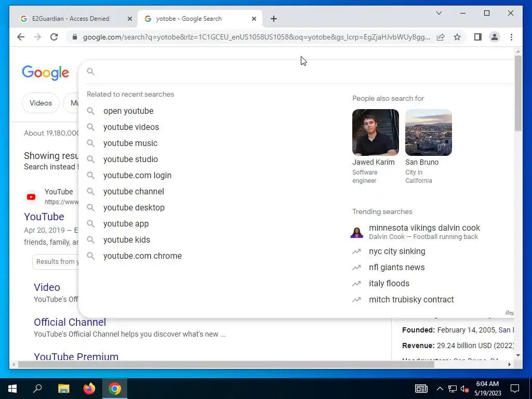Select trending "mitch trubisky contract"
This screenshot has height=399, width=532.
coord(411,300)
